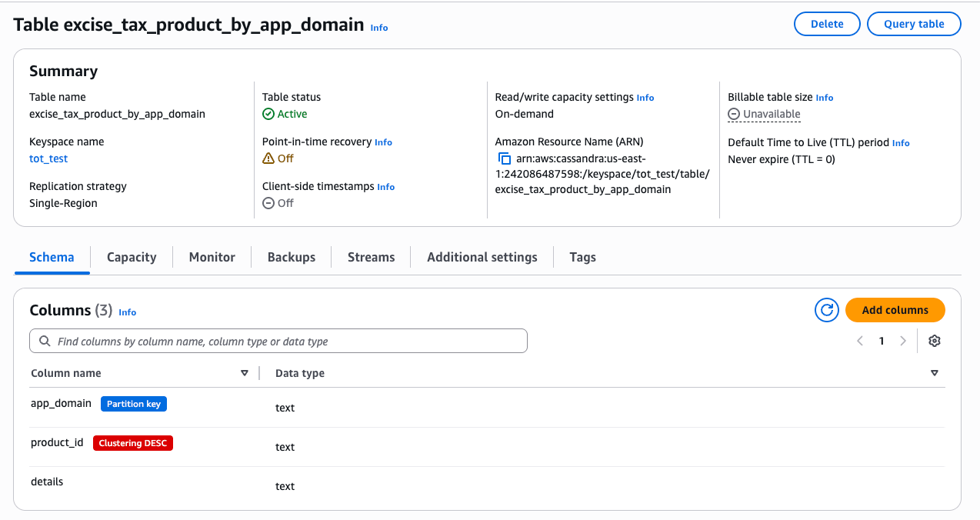Image resolution: width=980 pixels, height=520 pixels.
Task: Switch to the Capacity tab
Action: 132,257
